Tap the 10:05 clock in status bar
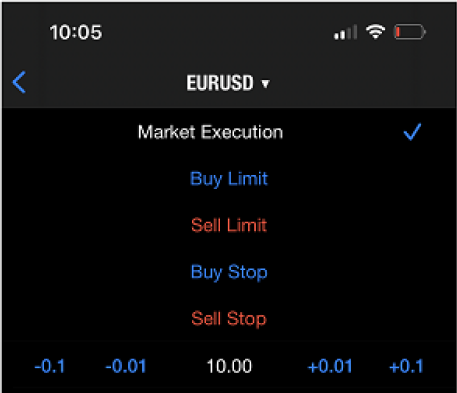The width and height of the screenshot is (457, 393). click(x=76, y=32)
